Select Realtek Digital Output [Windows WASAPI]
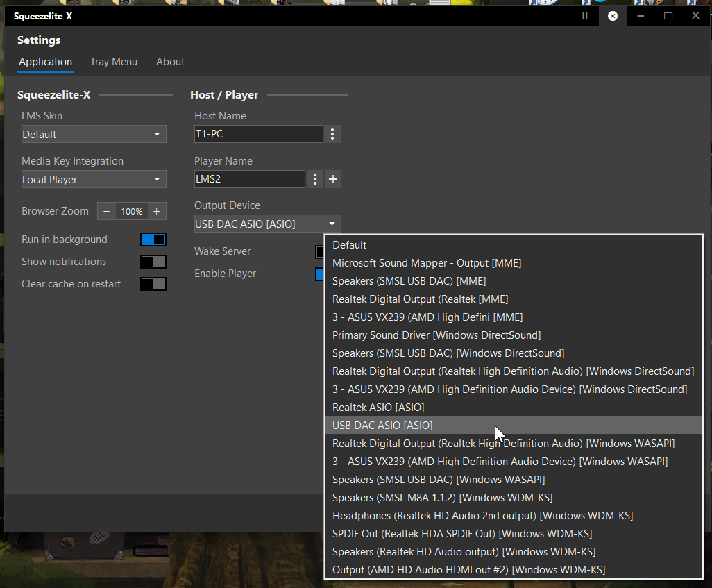This screenshot has width=712, height=588. point(514,444)
